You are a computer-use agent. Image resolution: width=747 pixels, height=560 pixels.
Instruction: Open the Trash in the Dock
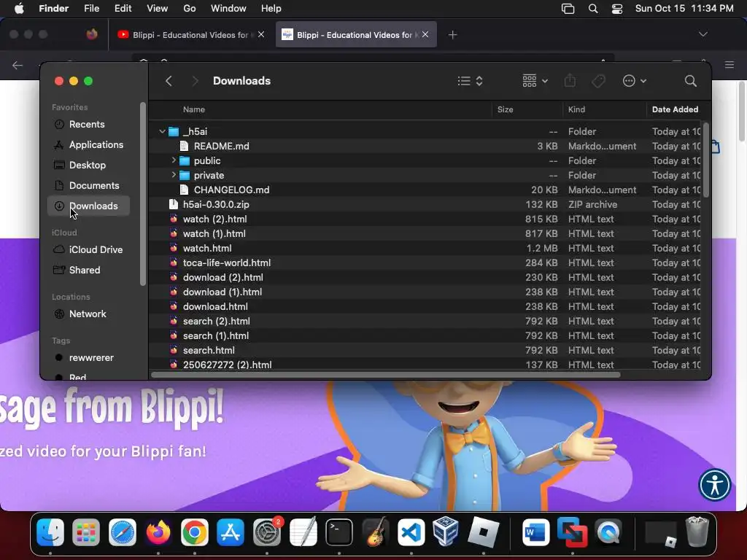point(697,532)
